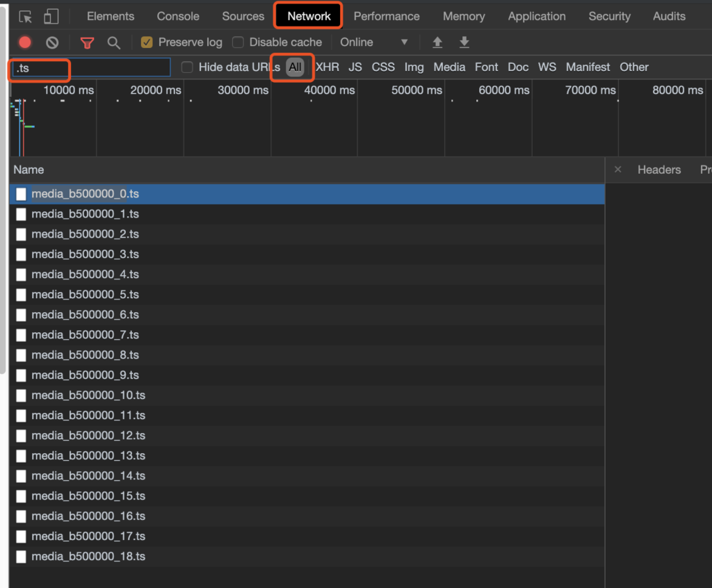Select request media_b500000_6.ts
The height and width of the screenshot is (588, 712).
coord(307,315)
